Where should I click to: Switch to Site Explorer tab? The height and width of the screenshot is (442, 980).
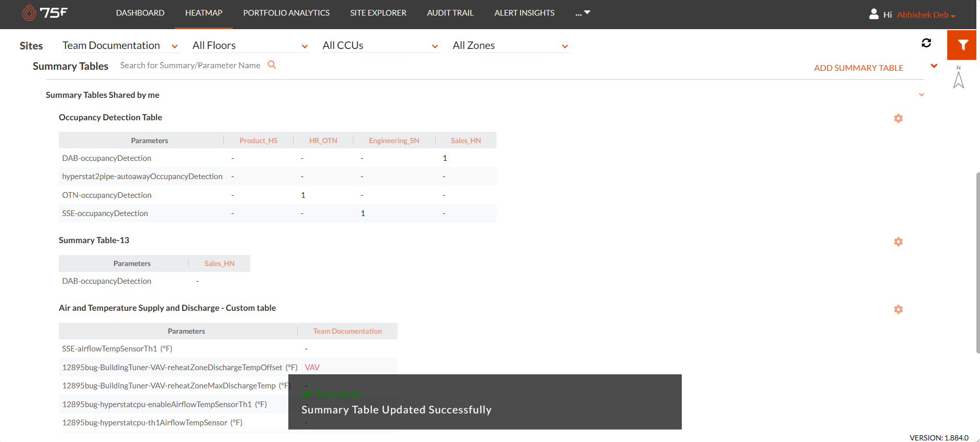click(x=378, y=13)
